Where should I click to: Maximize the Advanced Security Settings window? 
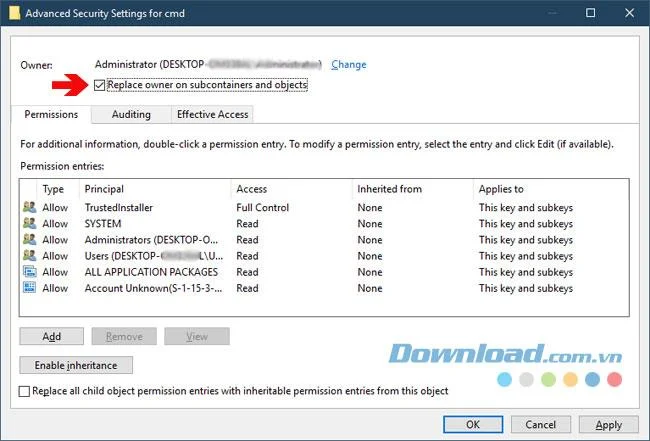click(x=590, y=13)
